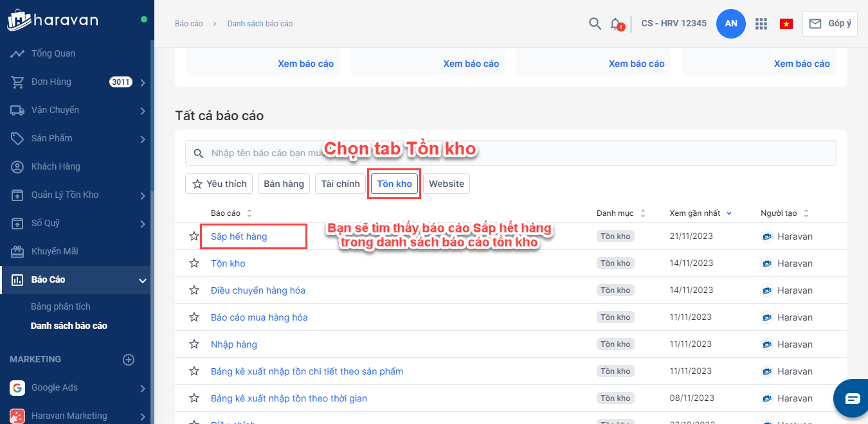868x424 pixels.
Task: Click the Sổ Quỹ icon
Action: coord(17,223)
